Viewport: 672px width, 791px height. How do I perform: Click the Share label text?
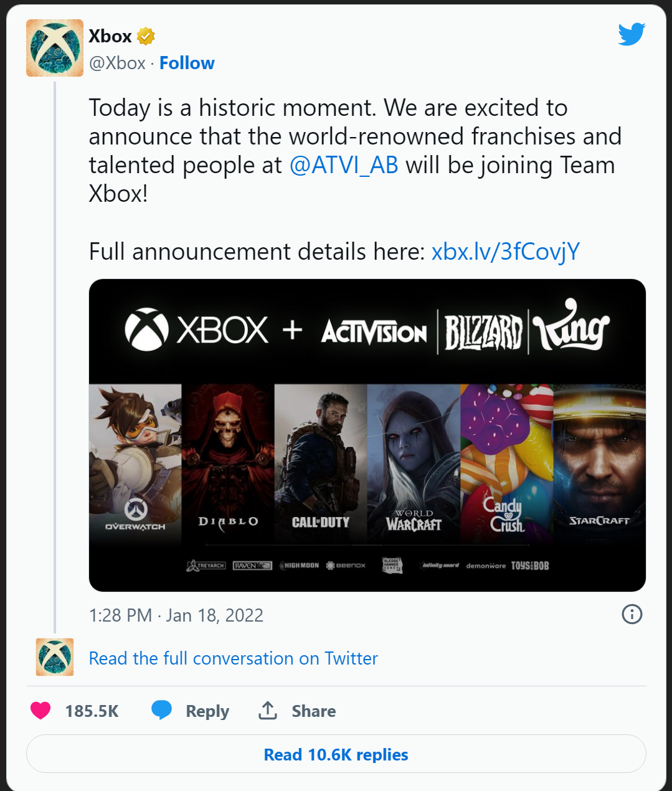(x=313, y=711)
